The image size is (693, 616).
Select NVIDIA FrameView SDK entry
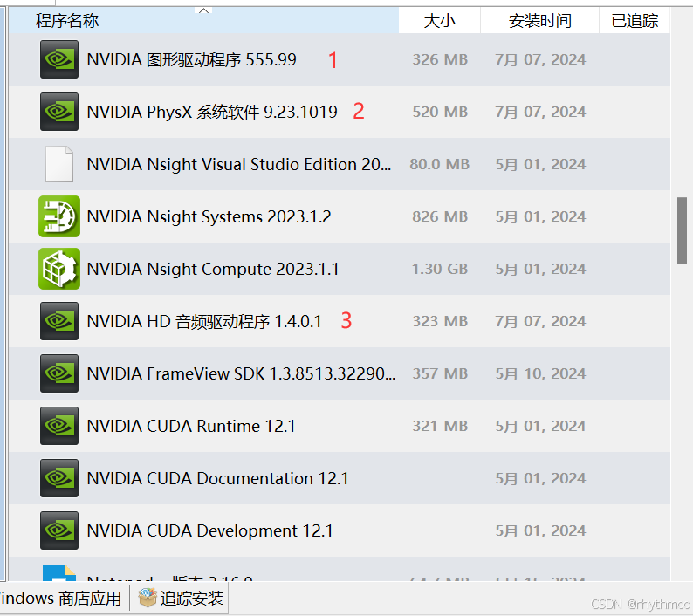pyautogui.click(x=340, y=373)
